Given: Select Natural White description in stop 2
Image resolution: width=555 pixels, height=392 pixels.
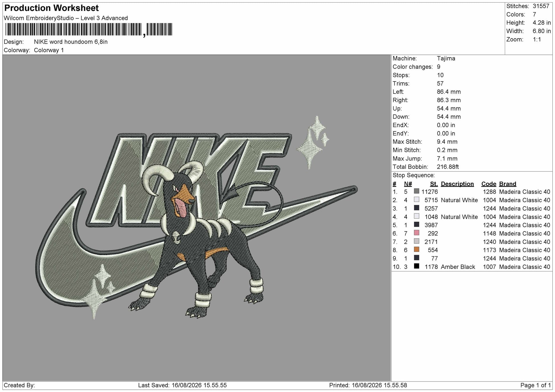Looking at the screenshot, I should coord(459,200).
